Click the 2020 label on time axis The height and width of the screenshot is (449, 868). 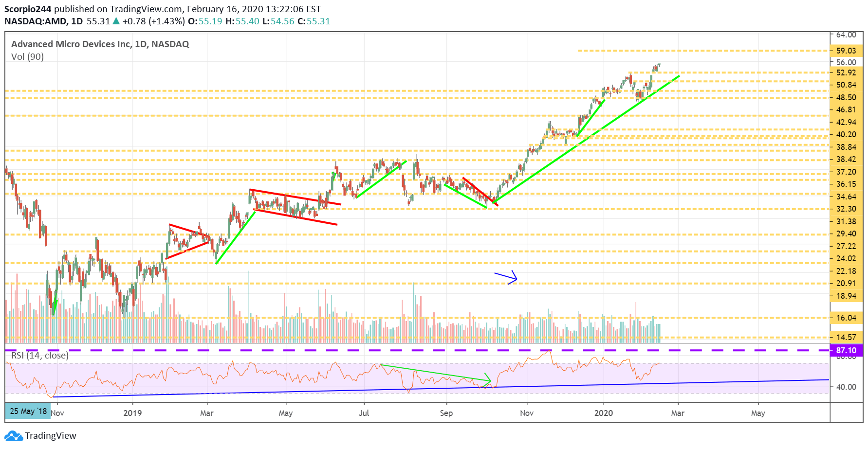coord(604,413)
